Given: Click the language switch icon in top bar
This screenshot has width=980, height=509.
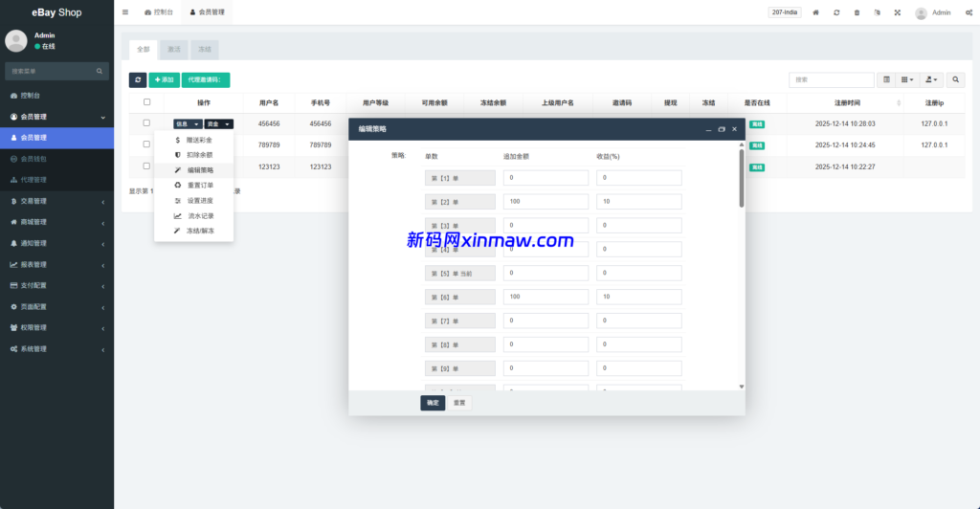Looking at the screenshot, I should pos(877,12).
